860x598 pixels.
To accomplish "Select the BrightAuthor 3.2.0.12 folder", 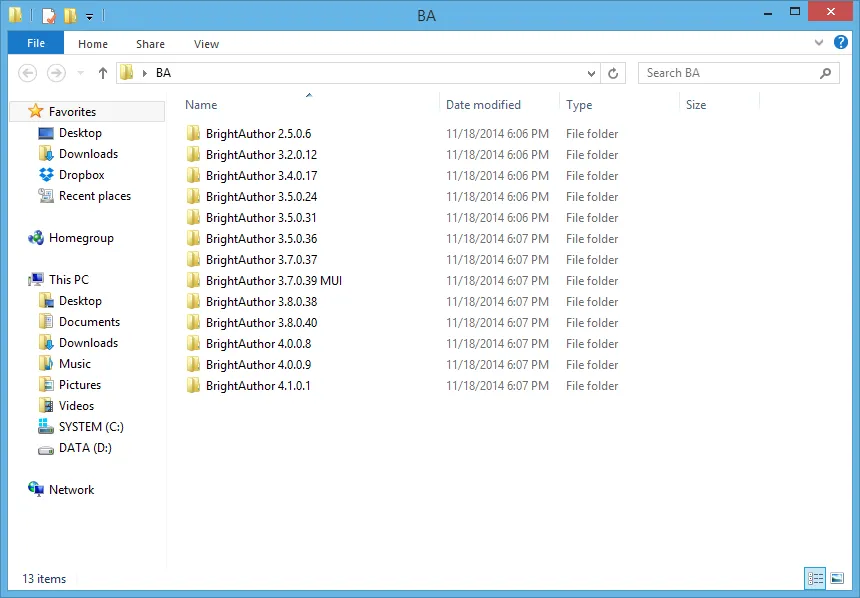I will tap(261, 155).
